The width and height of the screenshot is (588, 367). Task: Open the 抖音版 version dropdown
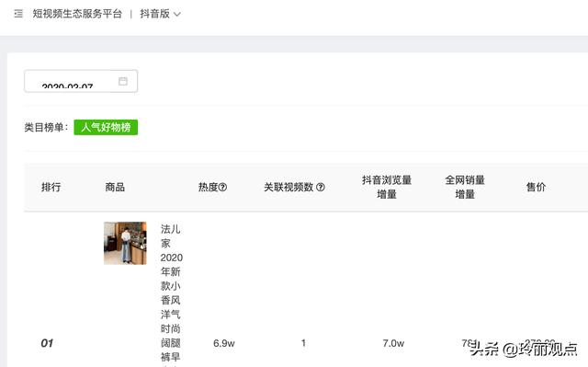click(x=160, y=14)
